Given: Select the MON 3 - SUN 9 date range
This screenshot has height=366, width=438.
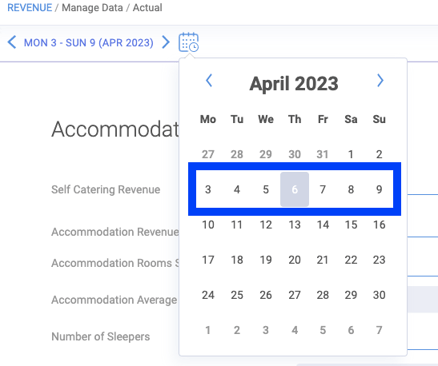Looking at the screenshot, I should 88,43.
